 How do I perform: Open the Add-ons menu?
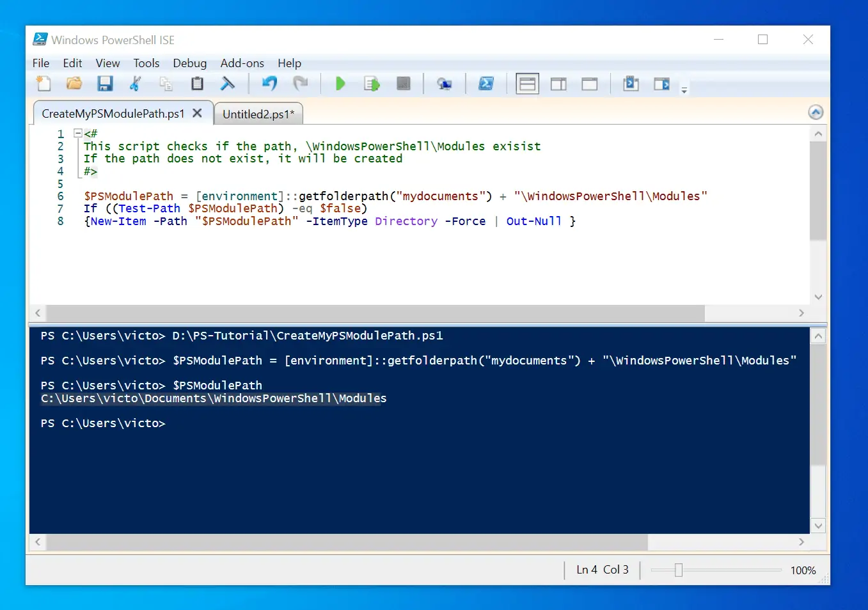[x=242, y=63]
